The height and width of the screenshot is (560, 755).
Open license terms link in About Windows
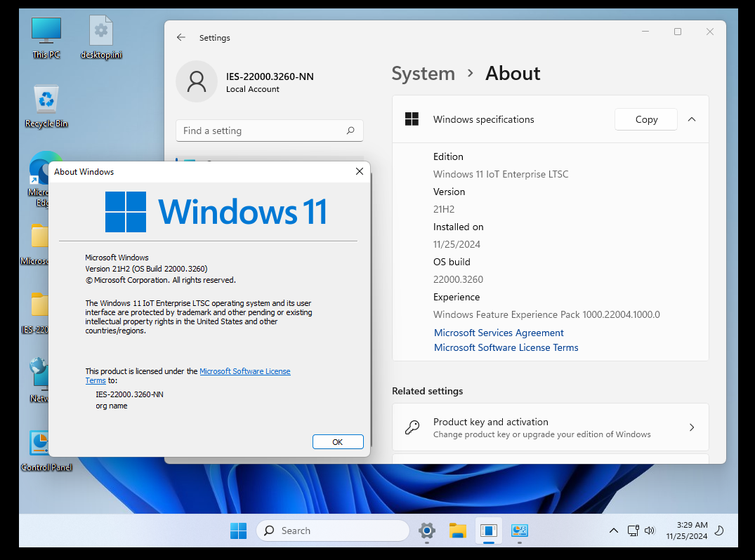click(244, 371)
